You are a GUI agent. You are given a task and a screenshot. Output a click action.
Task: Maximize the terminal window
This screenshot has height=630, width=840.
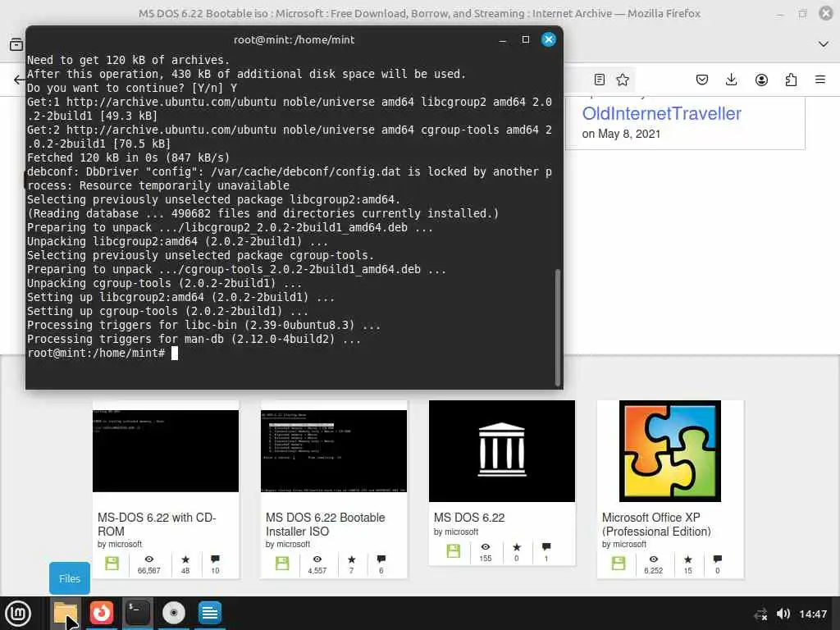pos(526,39)
